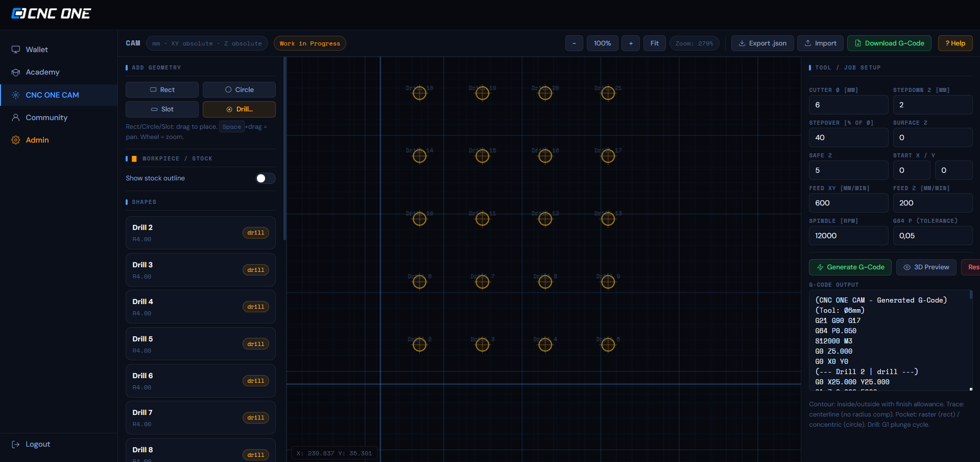Open the Admin settings page

point(37,140)
